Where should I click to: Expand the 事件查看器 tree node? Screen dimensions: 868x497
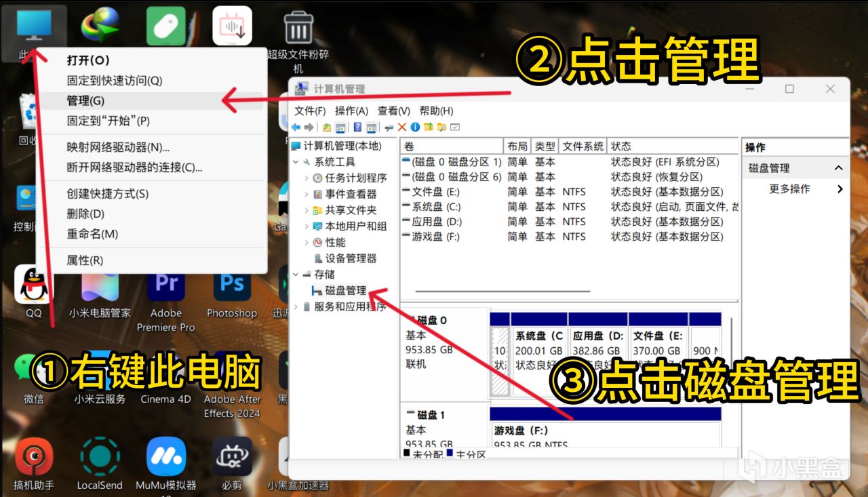(x=307, y=195)
